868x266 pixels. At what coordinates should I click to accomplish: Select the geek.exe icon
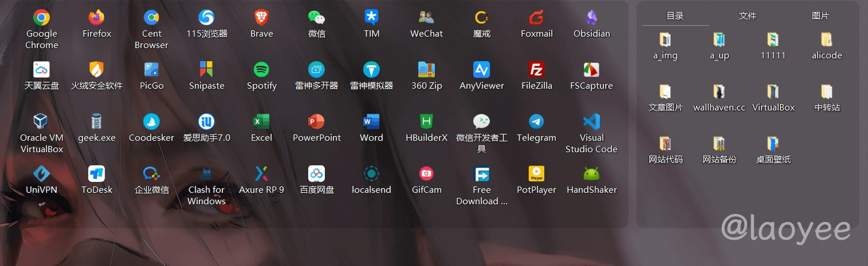click(x=97, y=122)
